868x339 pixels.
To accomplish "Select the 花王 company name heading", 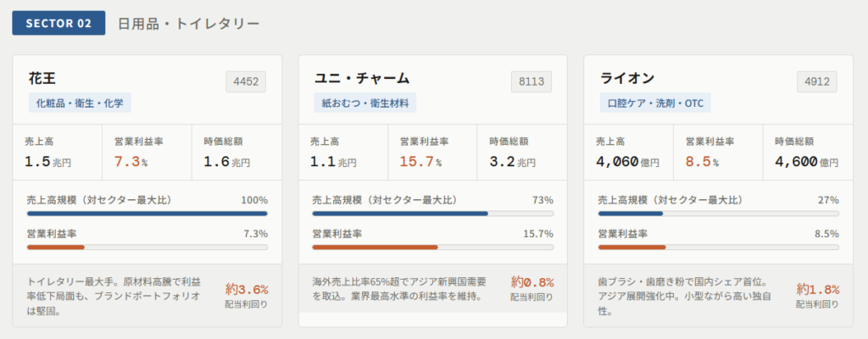I will 42,78.
